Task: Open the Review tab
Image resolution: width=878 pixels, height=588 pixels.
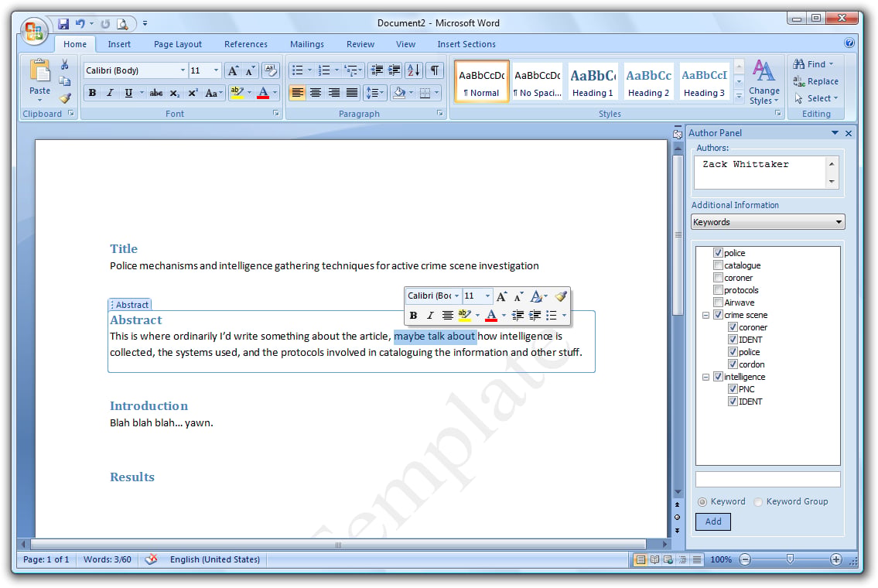Action: [360, 43]
